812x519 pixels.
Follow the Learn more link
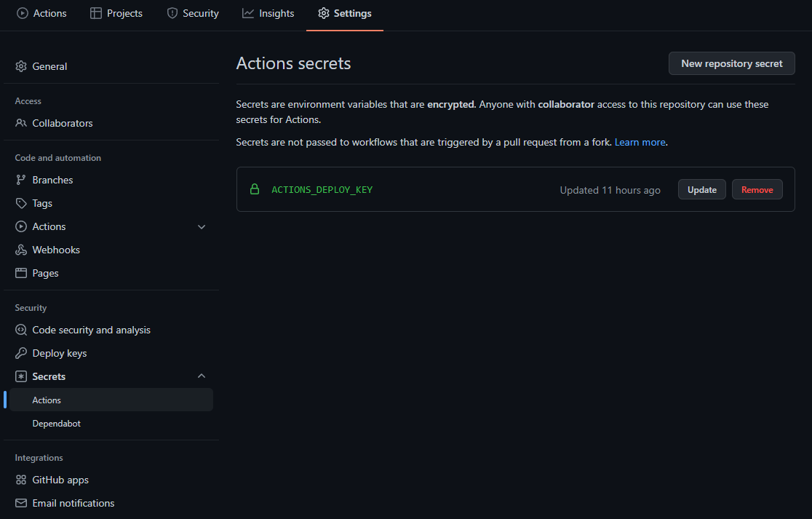tap(640, 142)
